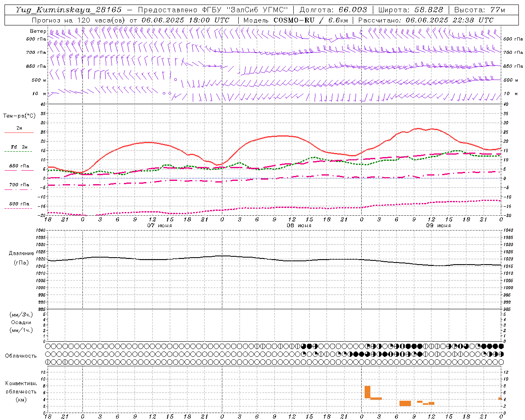Select the provider text ФГБУ "ЗапСиб УГМС"
The width and height of the screenshot is (525, 420).
245,10
